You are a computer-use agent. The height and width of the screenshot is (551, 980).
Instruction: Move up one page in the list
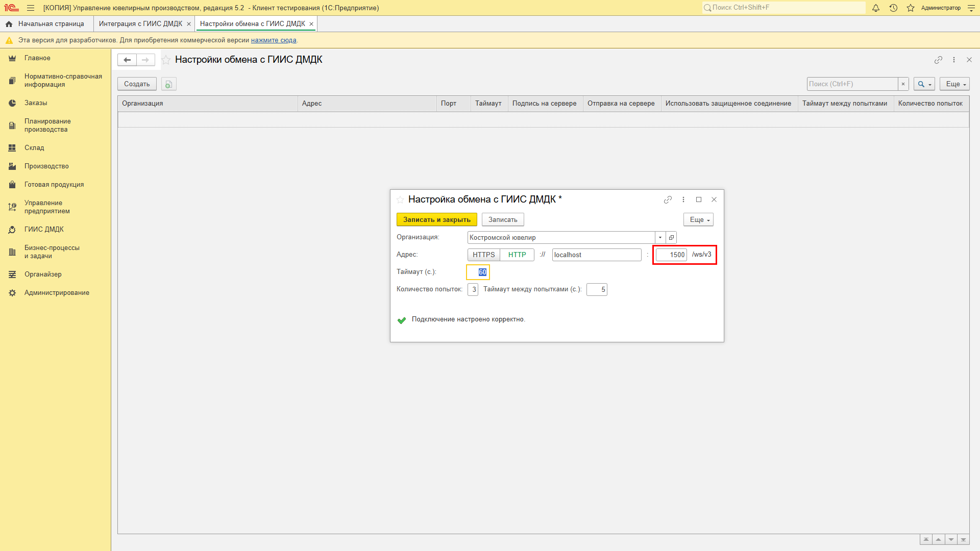coord(939,540)
